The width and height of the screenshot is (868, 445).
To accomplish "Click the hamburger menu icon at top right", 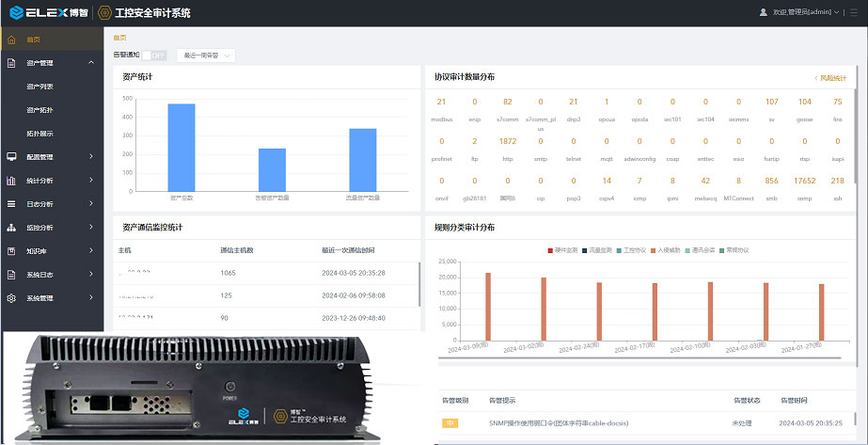I will (x=854, y=11).
